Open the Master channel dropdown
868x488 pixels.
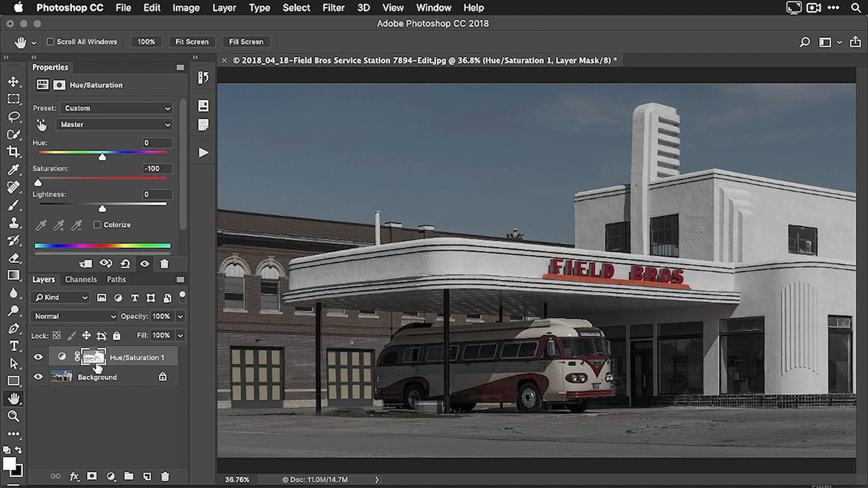pyautogui.click(x=114, y=125)
